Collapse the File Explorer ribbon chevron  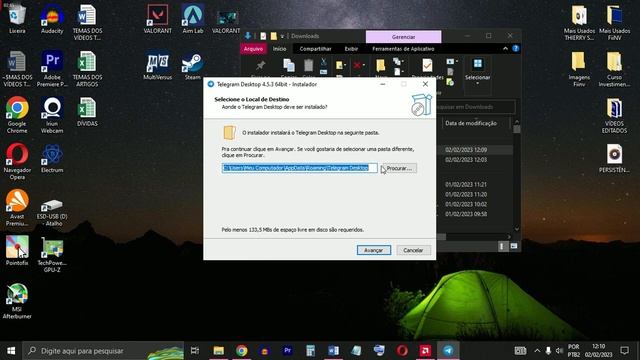[505, 49]
